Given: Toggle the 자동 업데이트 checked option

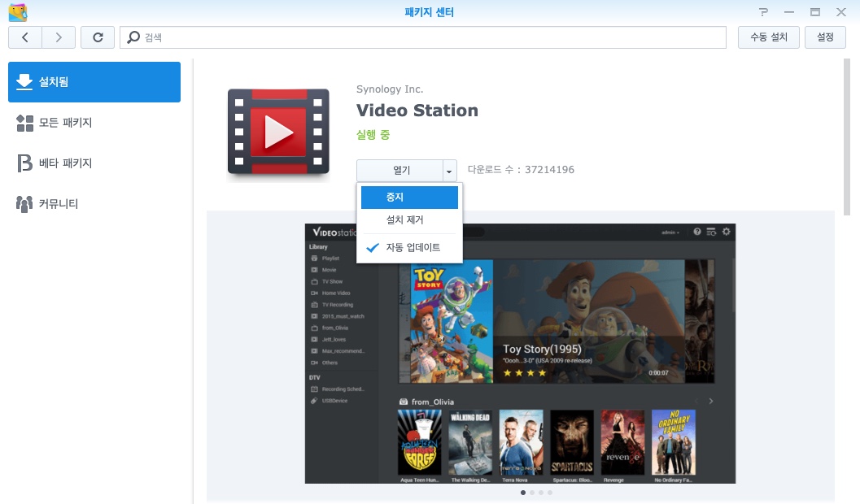Looking at the screenshot, I should point(409,248).
